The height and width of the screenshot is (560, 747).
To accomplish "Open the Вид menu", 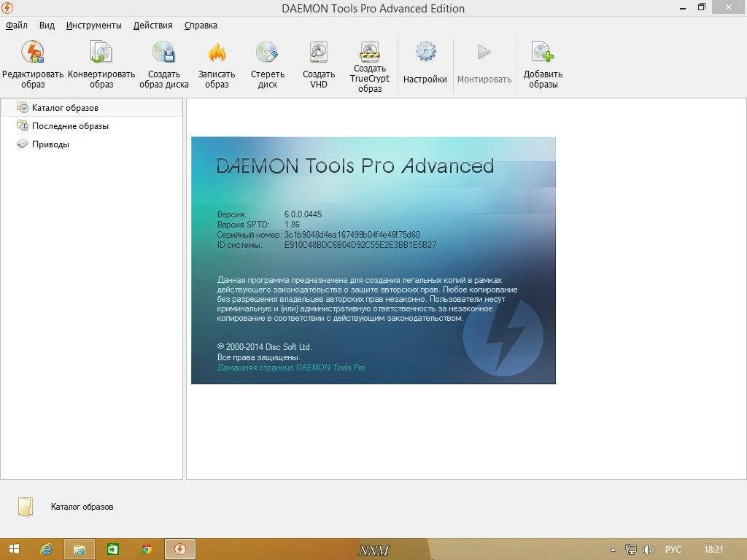I will [x=47, y=26].
